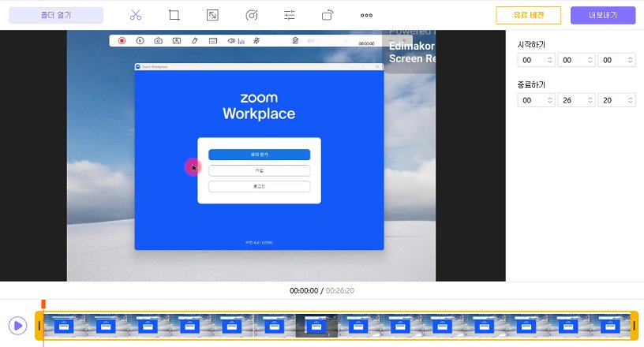Play the video with the purple play button
This screenshot has width=644, height=347.
pos(17,326)
